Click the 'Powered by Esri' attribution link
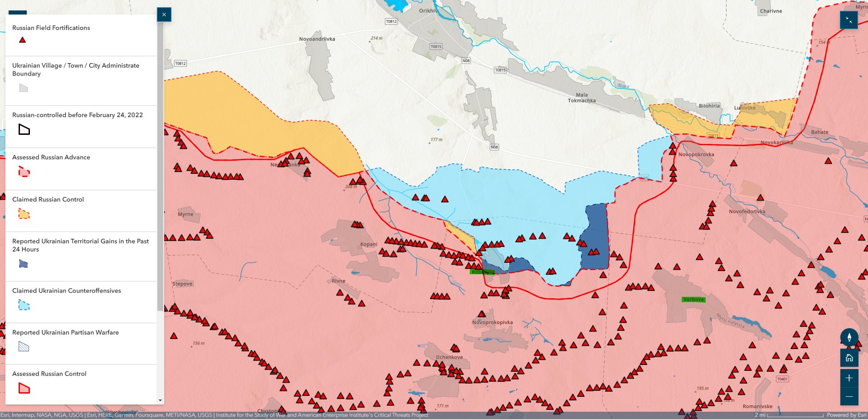The image size is (868, 419). pos(846,415)
